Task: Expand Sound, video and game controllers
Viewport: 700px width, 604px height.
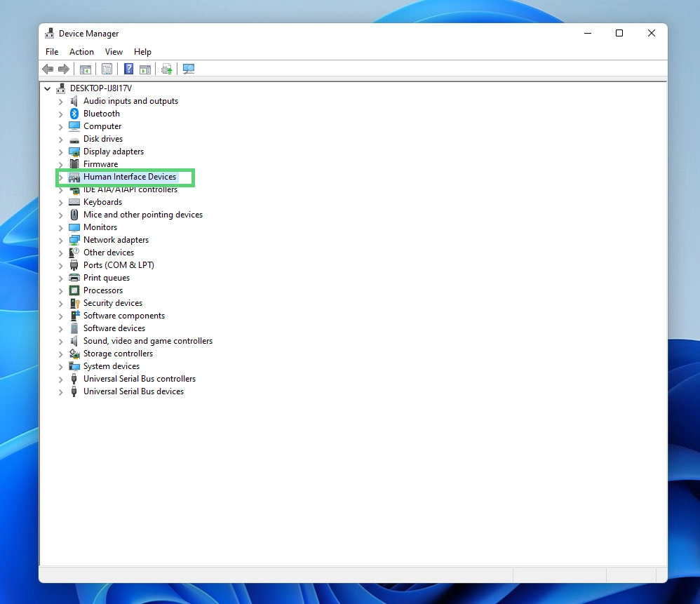Action: coord(61,341)
